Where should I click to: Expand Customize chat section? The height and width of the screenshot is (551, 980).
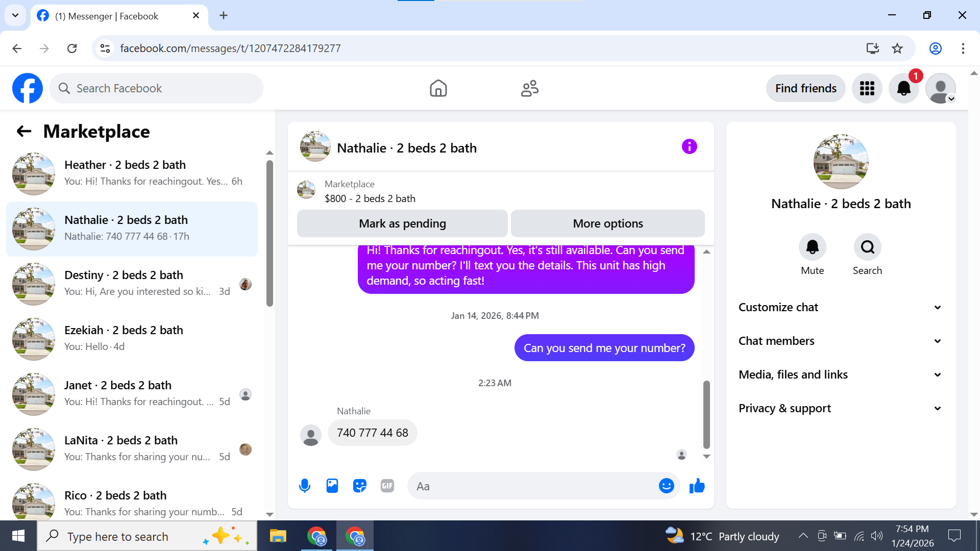coord(840,307)
